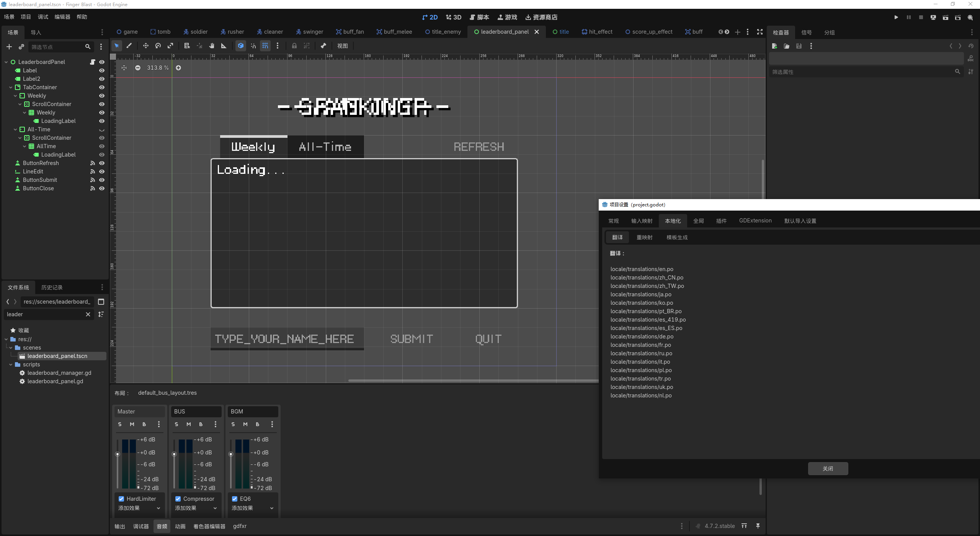Open script attached to LeaderboardPanel

[x=92, y=62]
